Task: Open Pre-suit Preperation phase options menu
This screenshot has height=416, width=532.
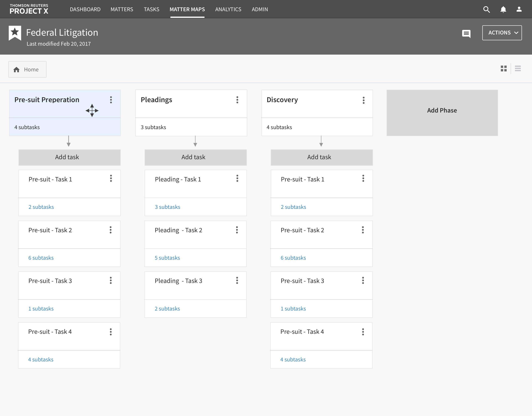Action: point(111,100)
